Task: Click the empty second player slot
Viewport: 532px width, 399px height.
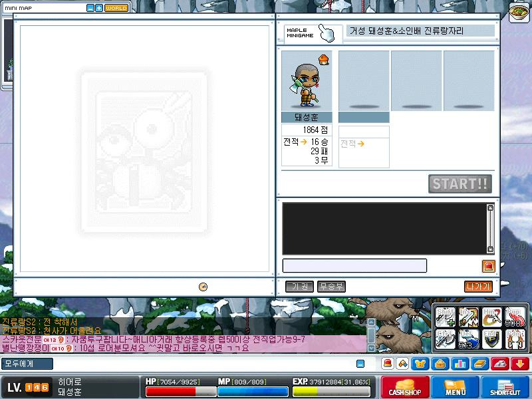Action: tap(364, 80)
